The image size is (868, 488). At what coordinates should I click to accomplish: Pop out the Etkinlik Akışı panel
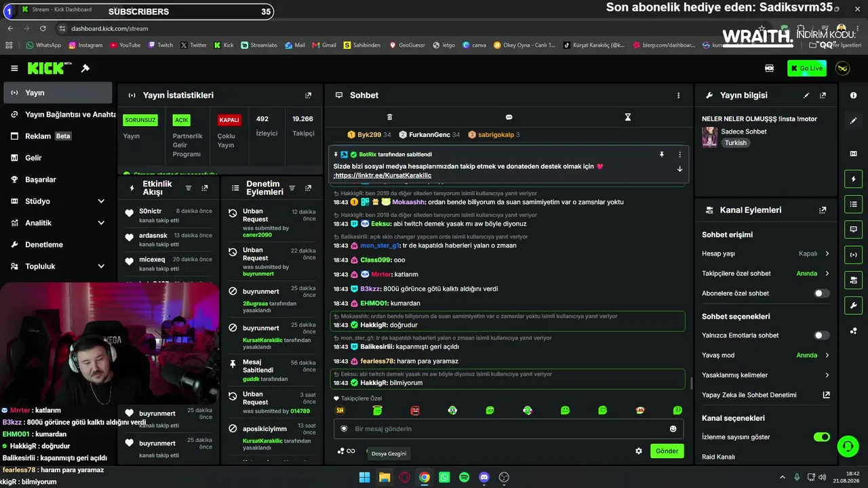tap(205, 188)
